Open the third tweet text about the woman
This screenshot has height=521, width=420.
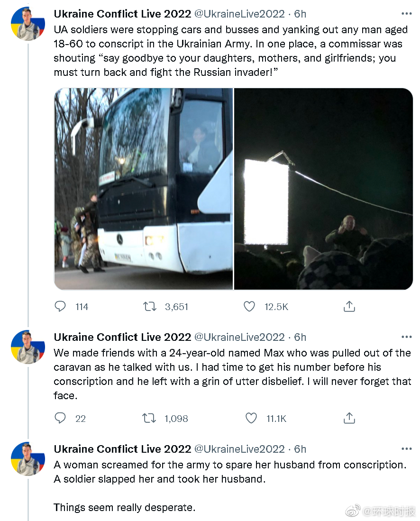229,472
